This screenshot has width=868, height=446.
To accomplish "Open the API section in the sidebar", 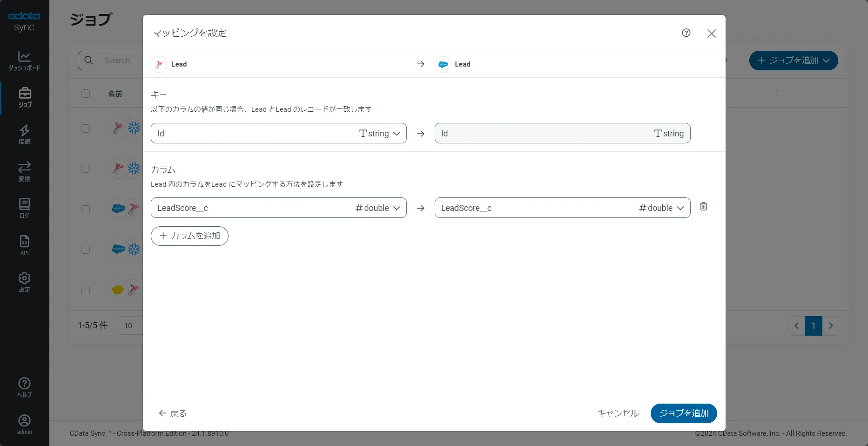I will tap(24, 244).
